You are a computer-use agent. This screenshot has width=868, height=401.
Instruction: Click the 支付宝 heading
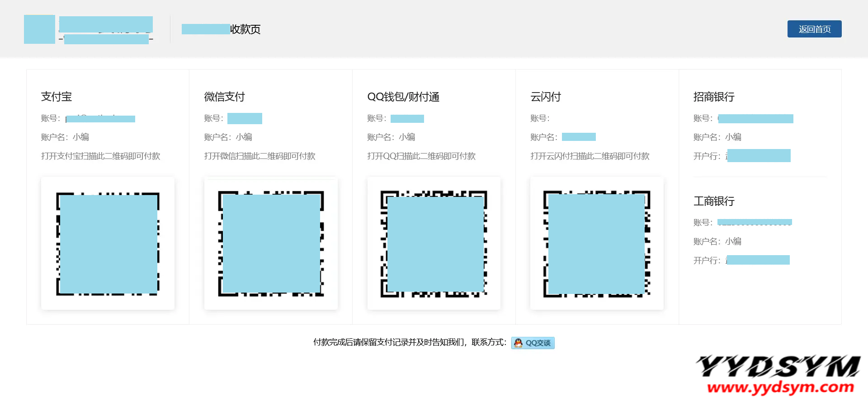57,97
